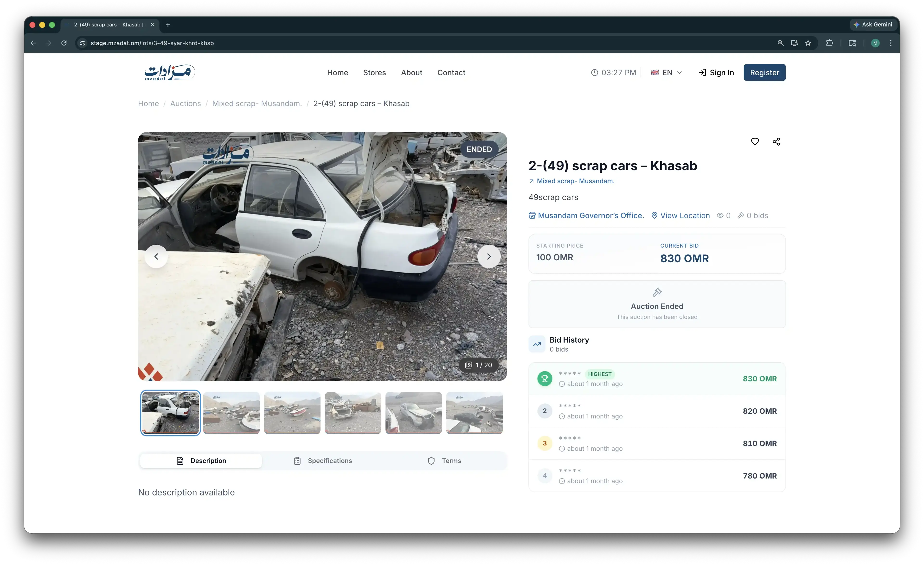
Task: Click the browser back arrow
Action: [33, 43]
